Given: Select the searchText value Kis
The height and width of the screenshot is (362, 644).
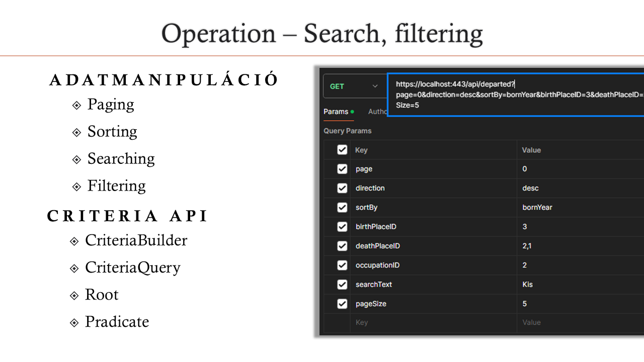Looking at the screenshot, I should [527, 285].
